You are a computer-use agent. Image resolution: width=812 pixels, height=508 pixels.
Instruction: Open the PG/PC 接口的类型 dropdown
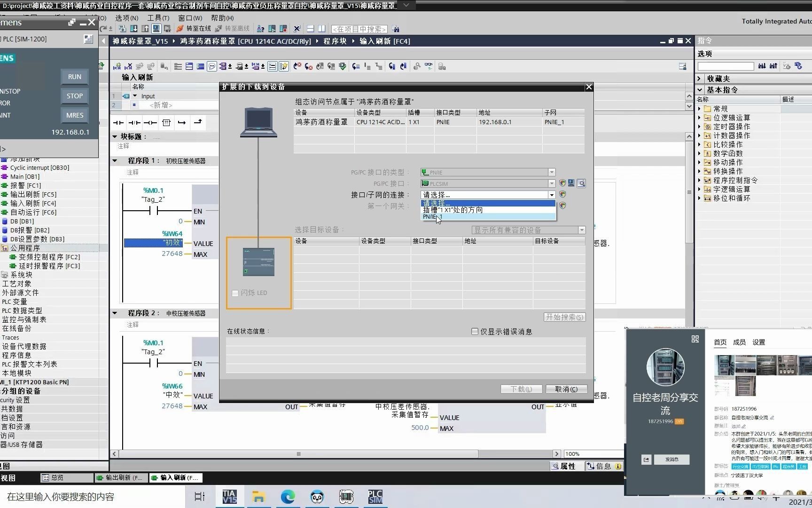[552, 172]
